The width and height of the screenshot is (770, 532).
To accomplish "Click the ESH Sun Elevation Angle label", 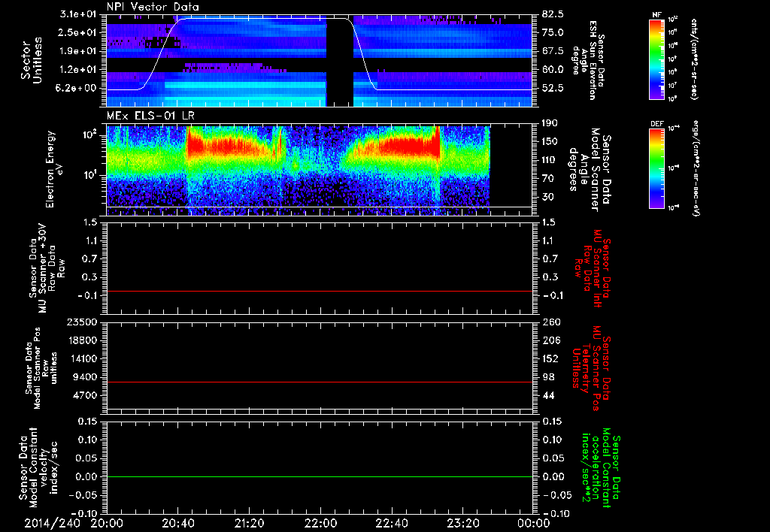I will point(588,60).
